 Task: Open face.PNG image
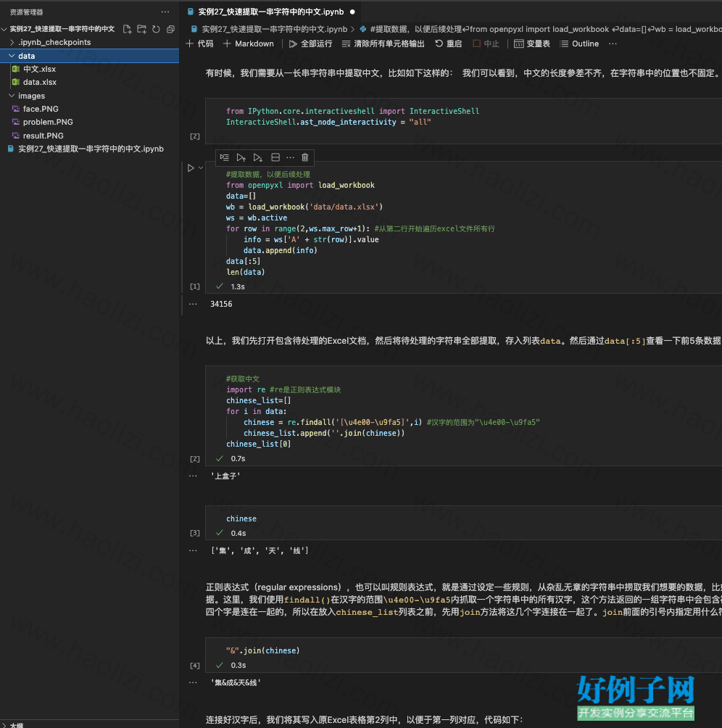click(x=90, y=109)
